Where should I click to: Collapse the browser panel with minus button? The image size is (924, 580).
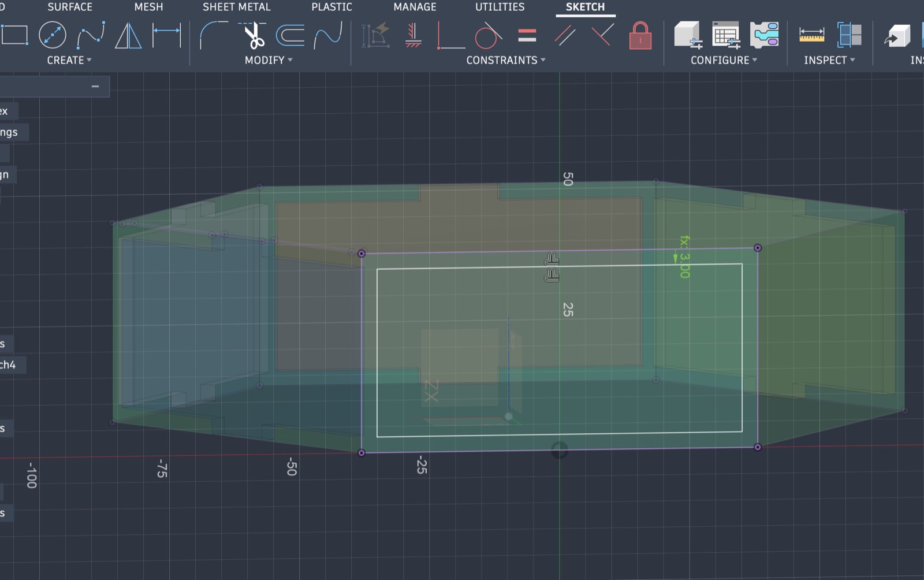(95, 87)
